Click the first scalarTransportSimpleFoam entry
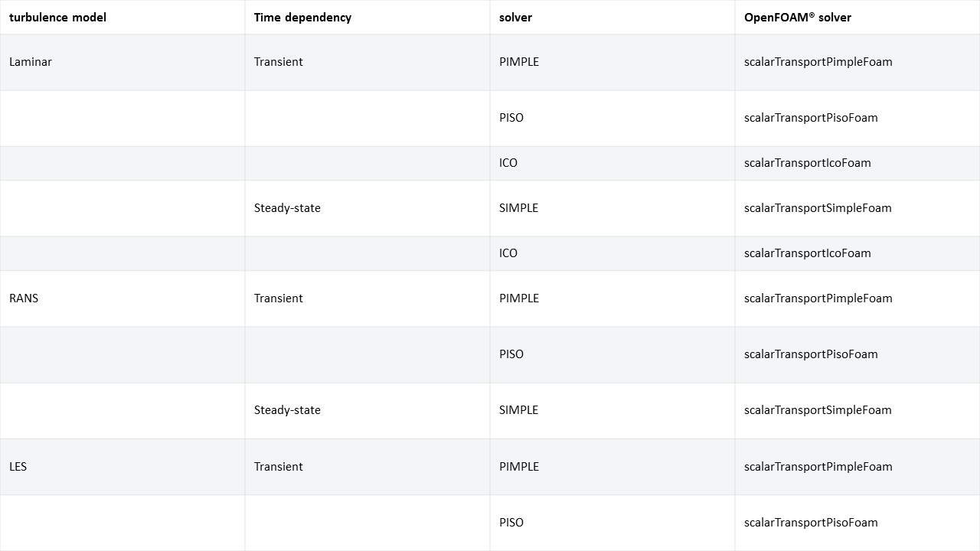The height and width of the screenshot is (551, 980). [818, 208]
